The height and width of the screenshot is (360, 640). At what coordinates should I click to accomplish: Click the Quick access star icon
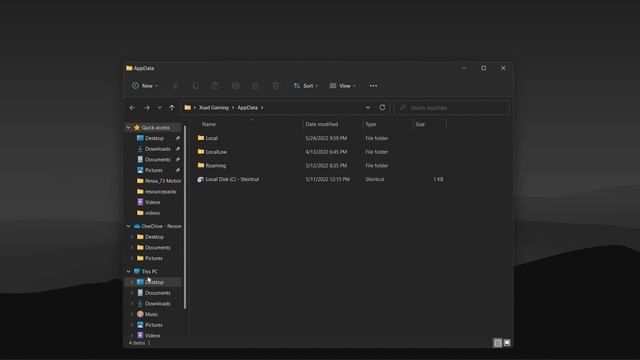tap(137, 127)
